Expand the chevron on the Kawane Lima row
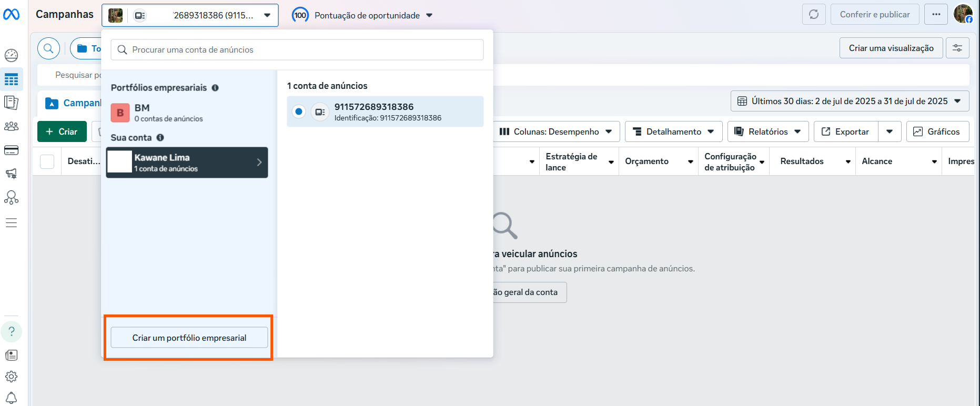 (x=259, y=163)
